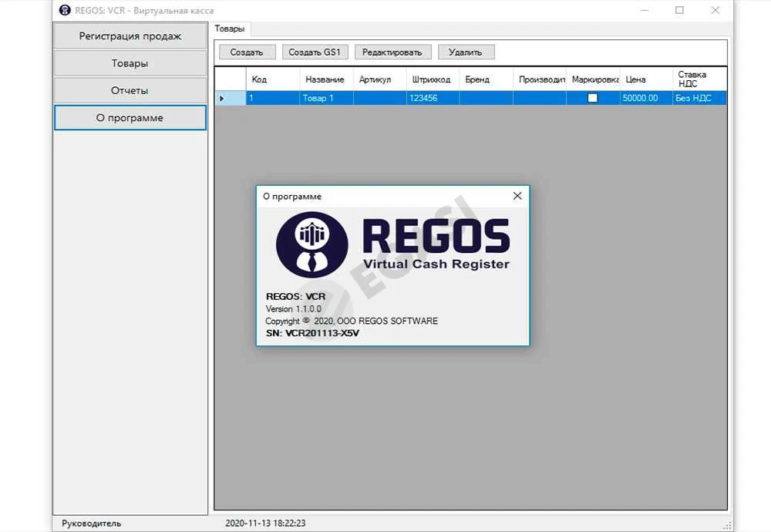
Task: Click the Редактировать button
Action: [x=392, y=52]
